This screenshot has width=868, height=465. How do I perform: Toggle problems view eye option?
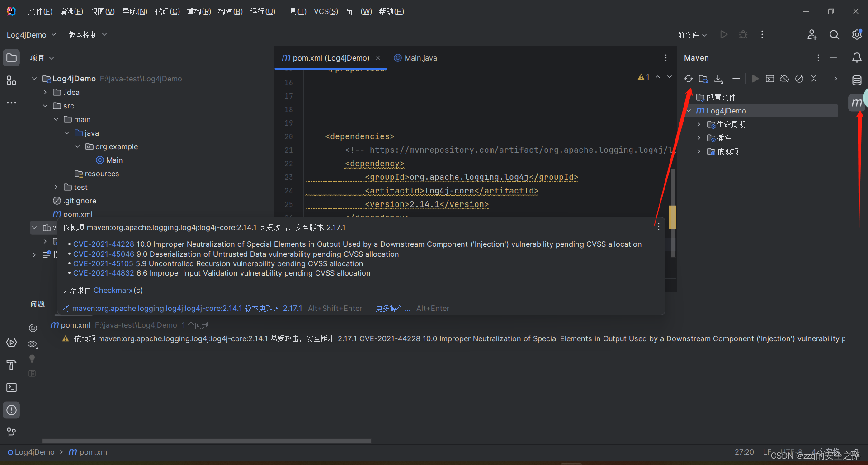coord(33,344)
